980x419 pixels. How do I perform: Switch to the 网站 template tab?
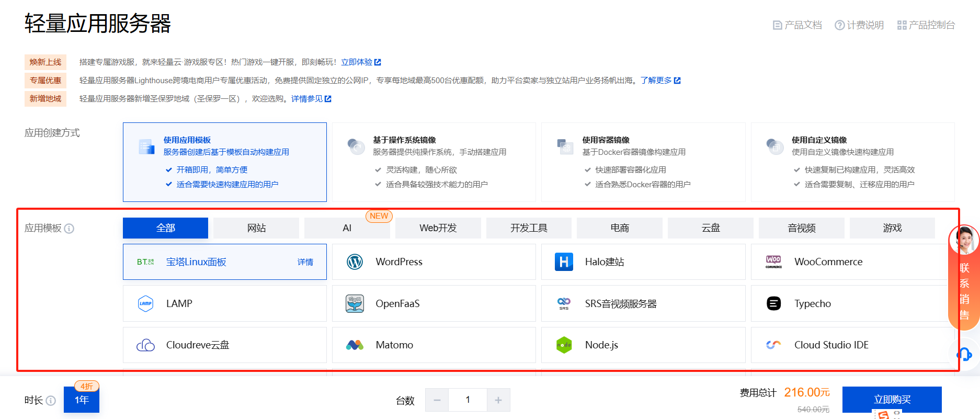point(256,228)
